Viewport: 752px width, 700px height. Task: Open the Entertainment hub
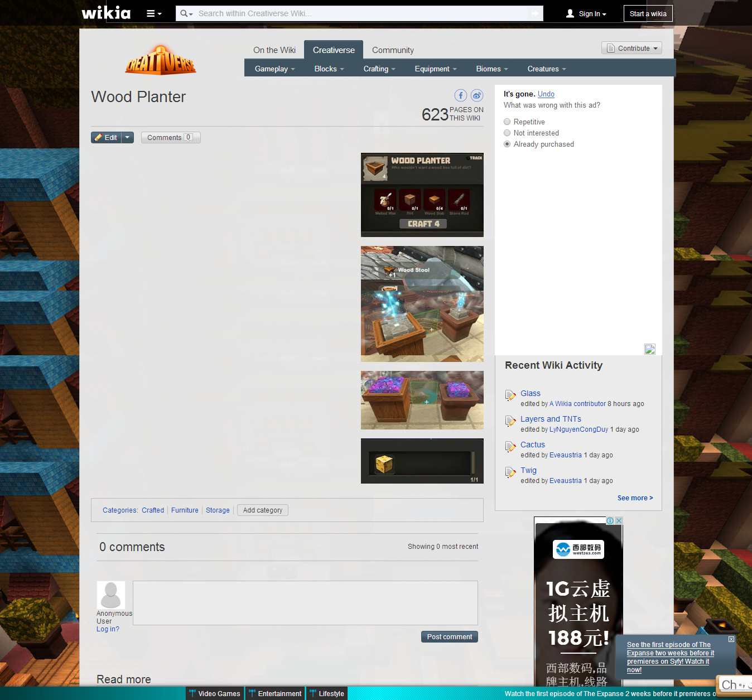click(x=275, y=693)
